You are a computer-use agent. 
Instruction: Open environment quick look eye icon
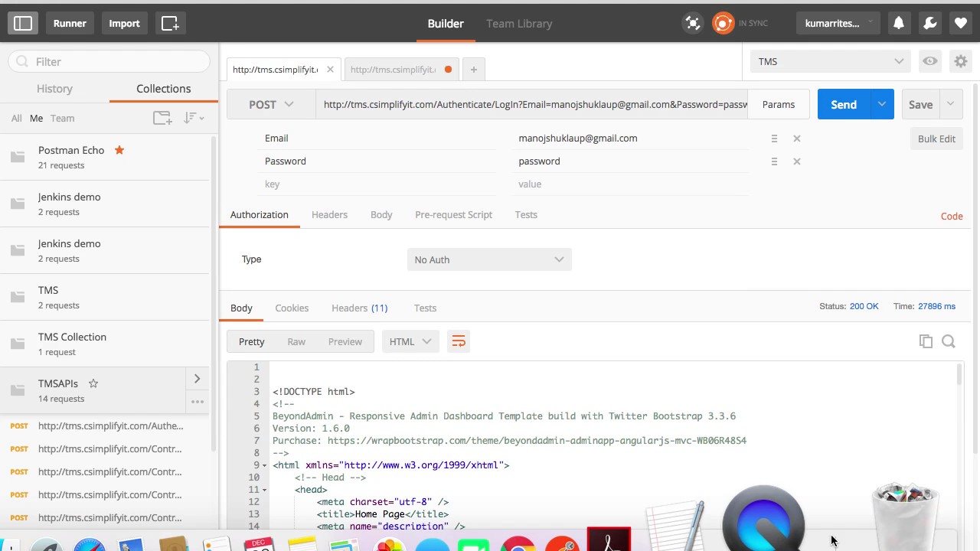pos(930,61)
